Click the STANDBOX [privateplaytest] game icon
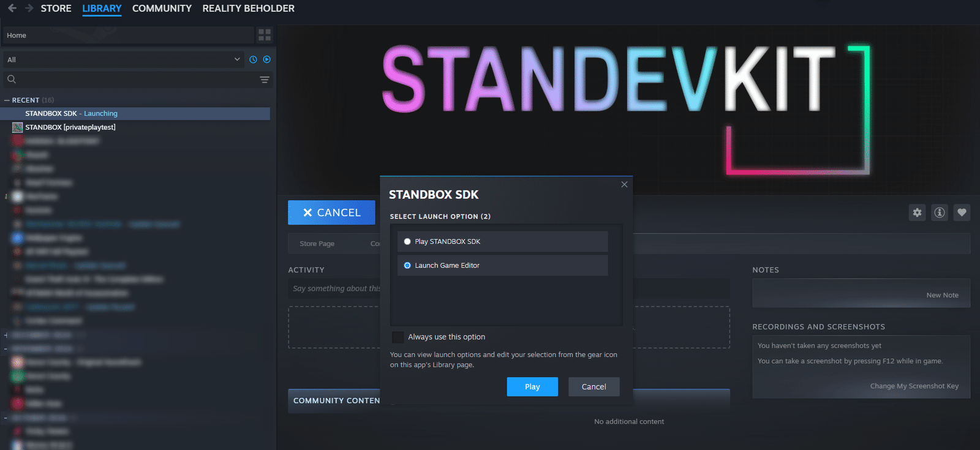The width and height of the screenshot is (980, 450). point(17,127)
